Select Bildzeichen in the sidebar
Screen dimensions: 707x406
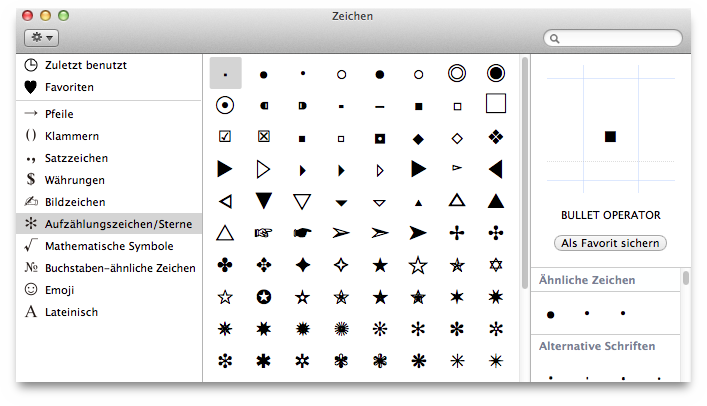[109, 202]
